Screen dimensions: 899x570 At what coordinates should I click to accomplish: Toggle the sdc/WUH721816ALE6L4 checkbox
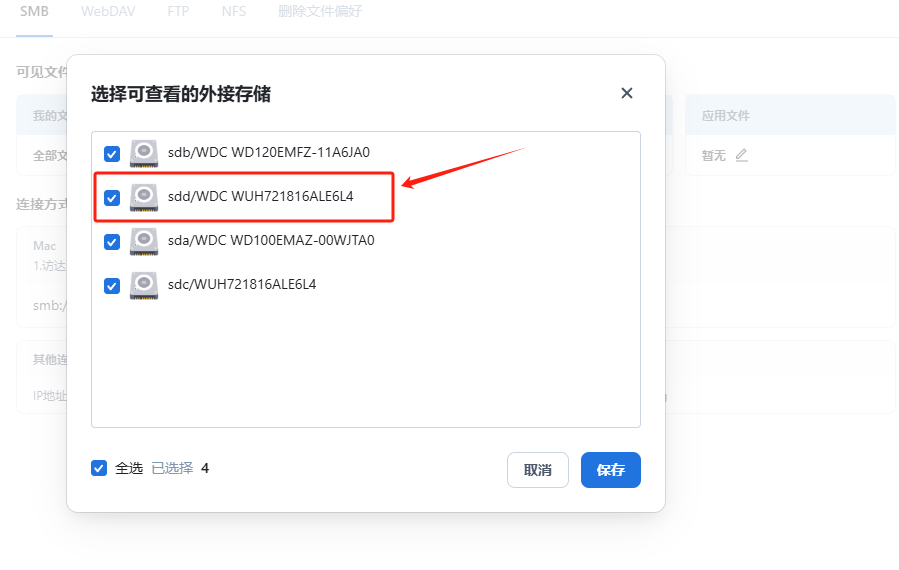(112, 286)
